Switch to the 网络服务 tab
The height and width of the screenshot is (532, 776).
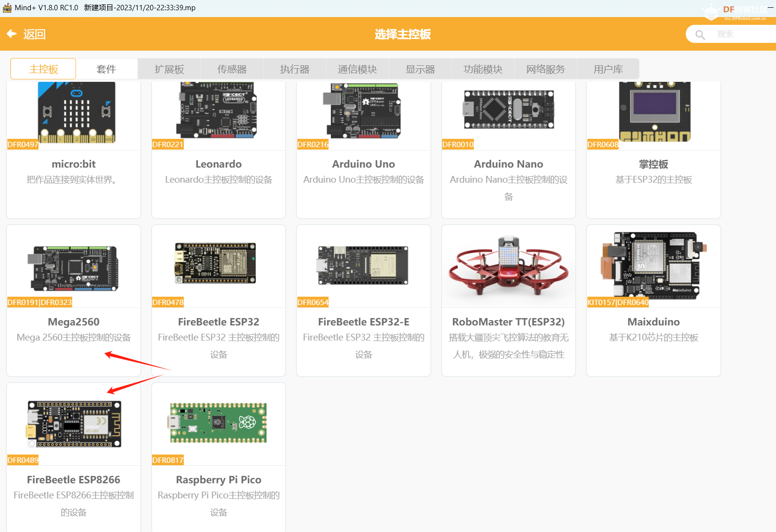tap(546, 69)
